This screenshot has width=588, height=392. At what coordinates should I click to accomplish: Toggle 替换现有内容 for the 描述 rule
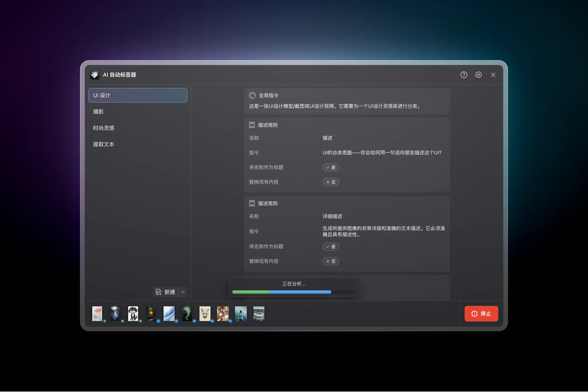point(331,182)
